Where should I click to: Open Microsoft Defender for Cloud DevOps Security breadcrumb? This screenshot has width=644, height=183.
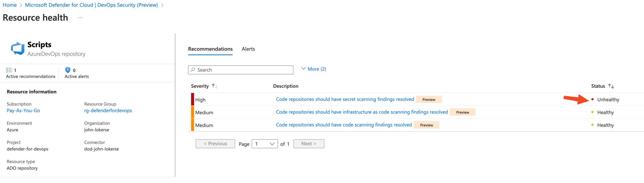tap(91, 5)
